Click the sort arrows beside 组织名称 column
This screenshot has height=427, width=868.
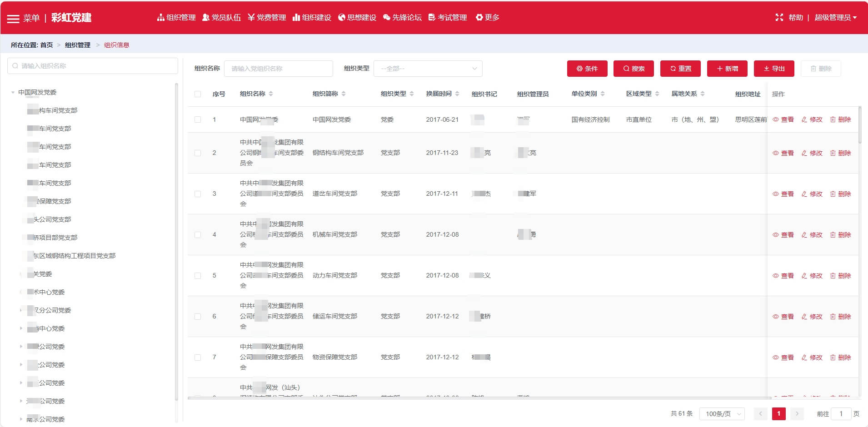pos(271,94)
